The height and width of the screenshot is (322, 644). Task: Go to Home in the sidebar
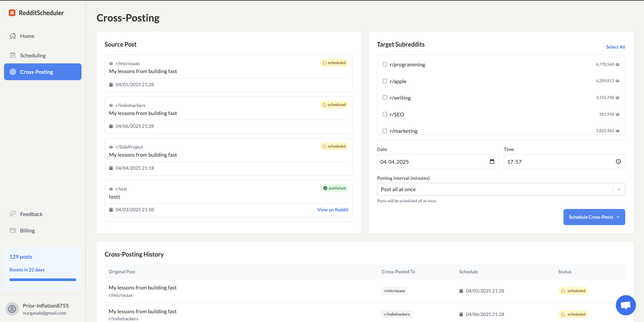click(x=43, y=36)
